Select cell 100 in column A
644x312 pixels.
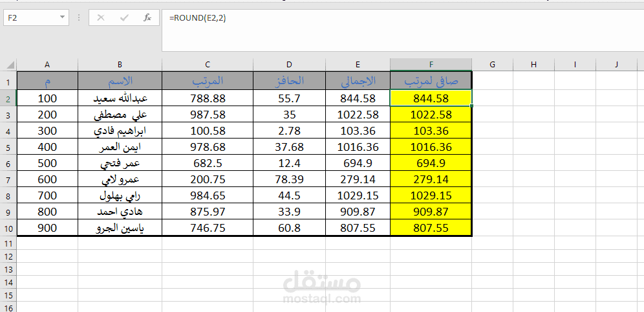pos(47,98)
